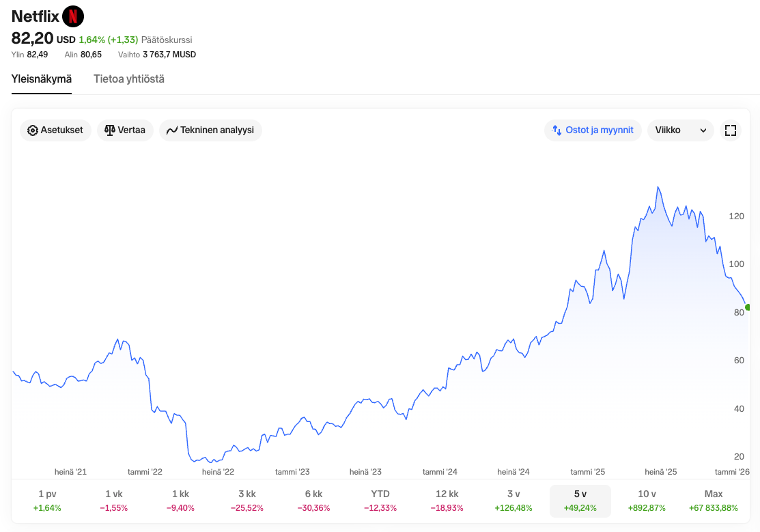Click the trend line icon in Tekninen analyysi
Viewport: 760px width, 532px height.
pyautogui.click(x=171, y=130)
